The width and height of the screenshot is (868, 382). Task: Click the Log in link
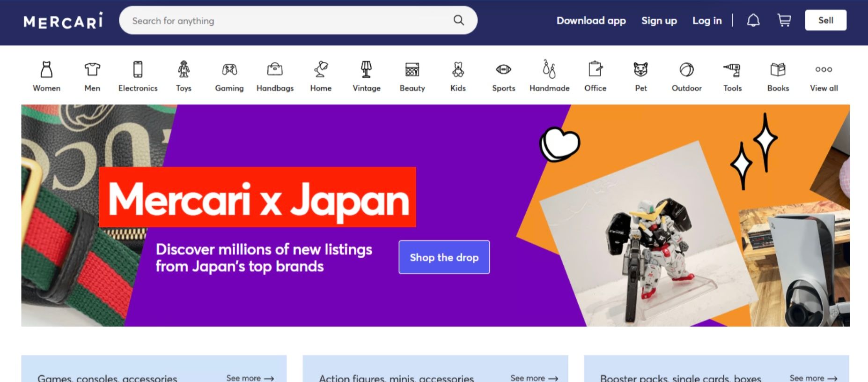(x=707, y=21)
